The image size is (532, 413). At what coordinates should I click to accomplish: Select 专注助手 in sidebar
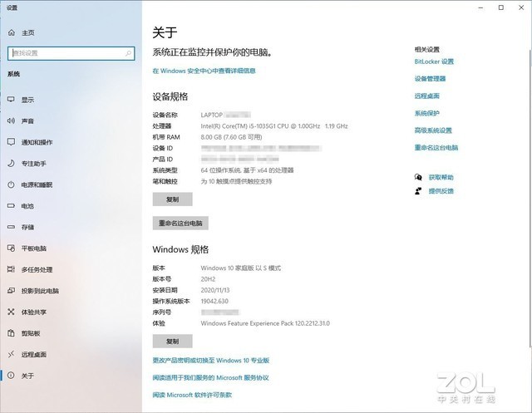[x=34, y=164]
